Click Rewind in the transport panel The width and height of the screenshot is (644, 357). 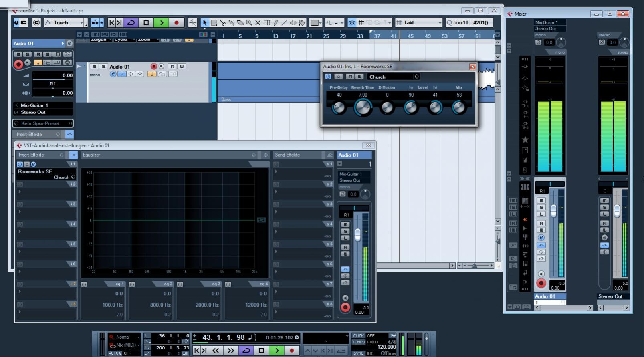[x=216, y=350]
